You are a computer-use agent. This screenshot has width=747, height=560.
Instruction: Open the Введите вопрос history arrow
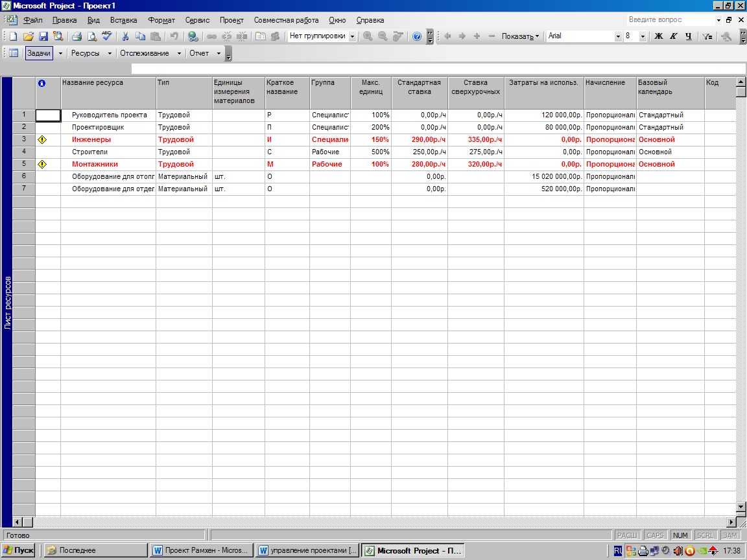point(718,20)
